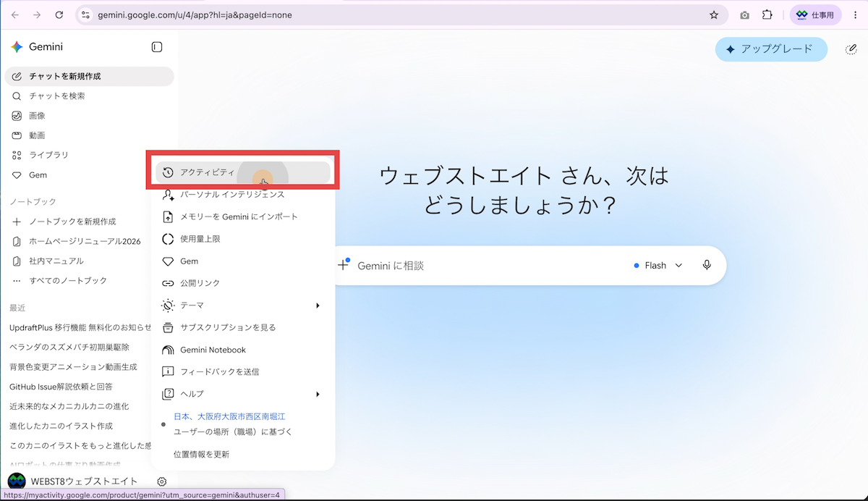Click the memory import upload icon
Viewport: 868px width, 501px height.
point(168,216)
